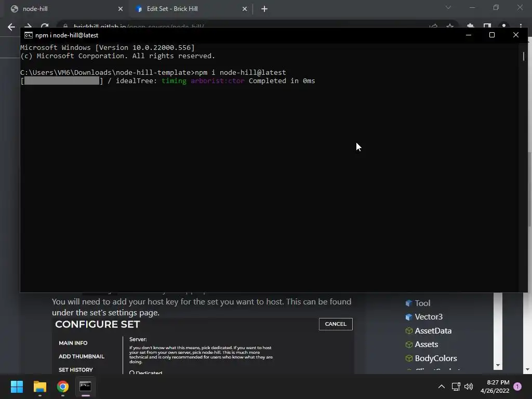Click page scrollbar down arrow
The width and height of the screenshot is (532, 399).
pyautogui.click(x=527, y=369)
